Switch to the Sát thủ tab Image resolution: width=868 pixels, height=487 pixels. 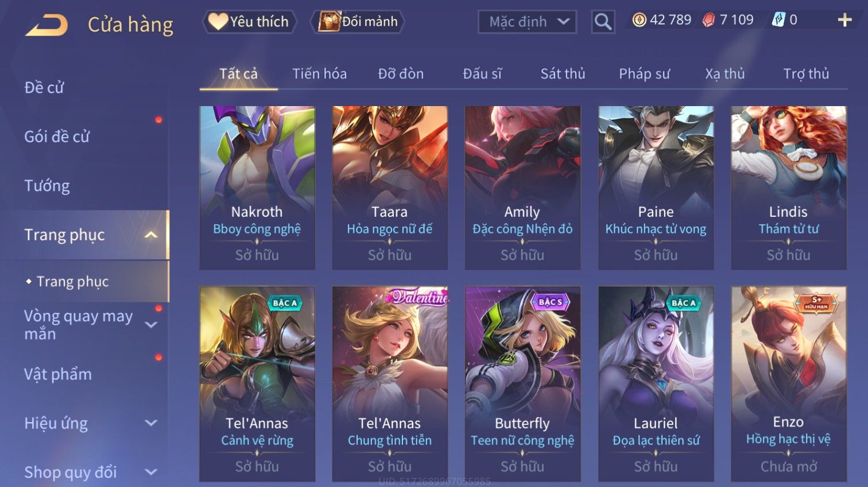[563, 73]
